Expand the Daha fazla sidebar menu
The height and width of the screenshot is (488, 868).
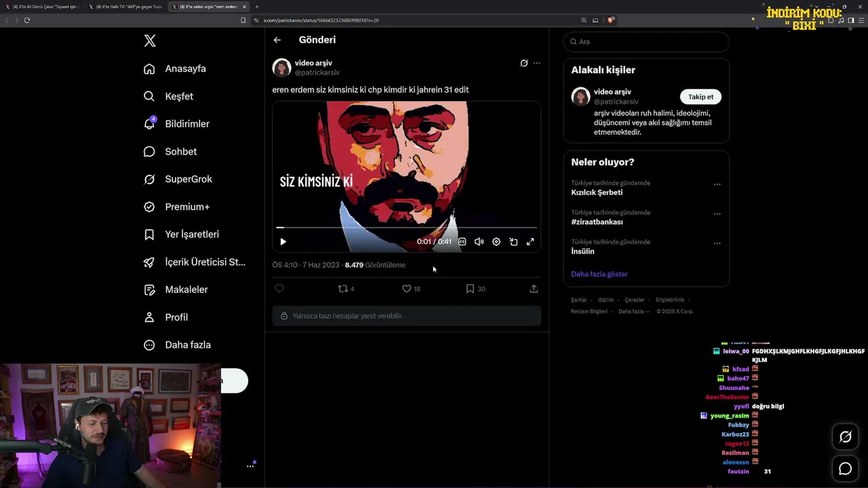click(177, 345)
